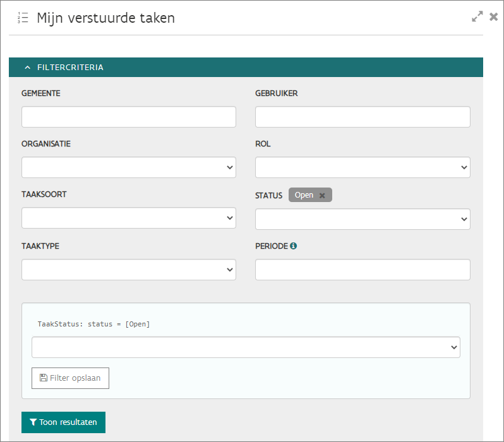Click the Periode info icon
Image resolution: width=504 pixels, height=442 pixels.
tap(293, 246)
